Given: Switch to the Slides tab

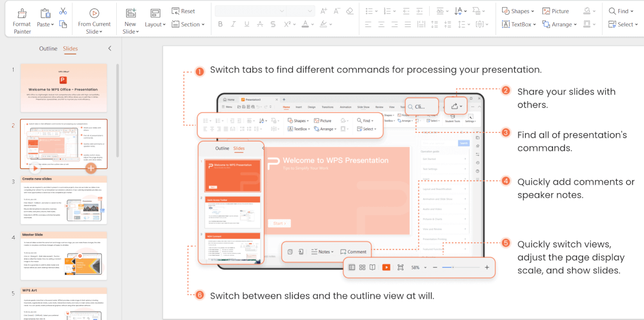Looking at the screenshot, I should click(x=70, y=49).
